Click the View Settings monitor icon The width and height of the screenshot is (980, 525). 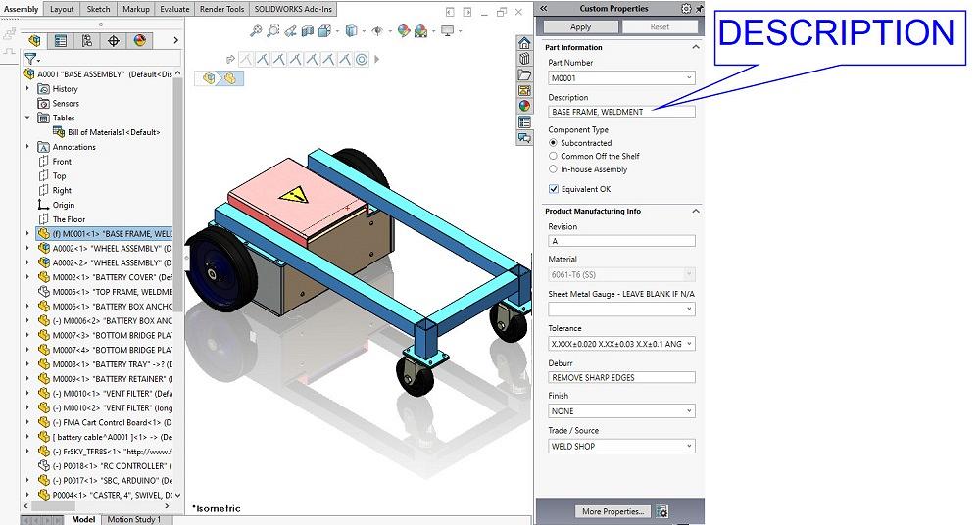tap(447, 30)
